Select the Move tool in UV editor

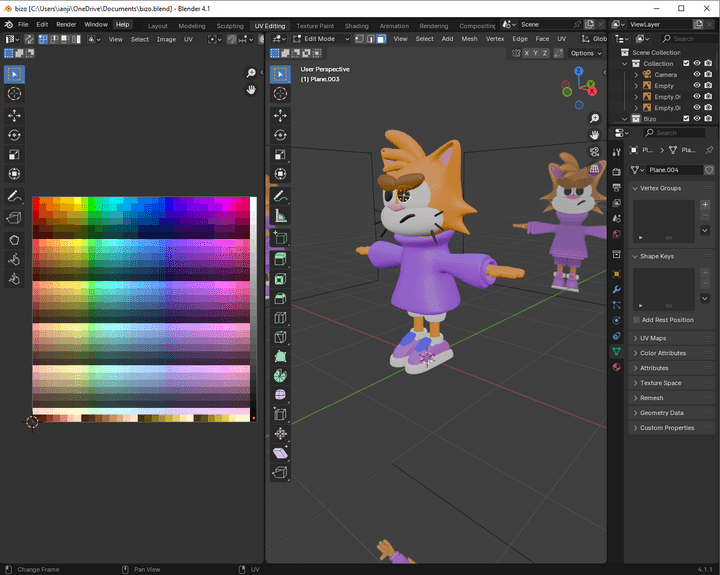click(x=15, y=115)
